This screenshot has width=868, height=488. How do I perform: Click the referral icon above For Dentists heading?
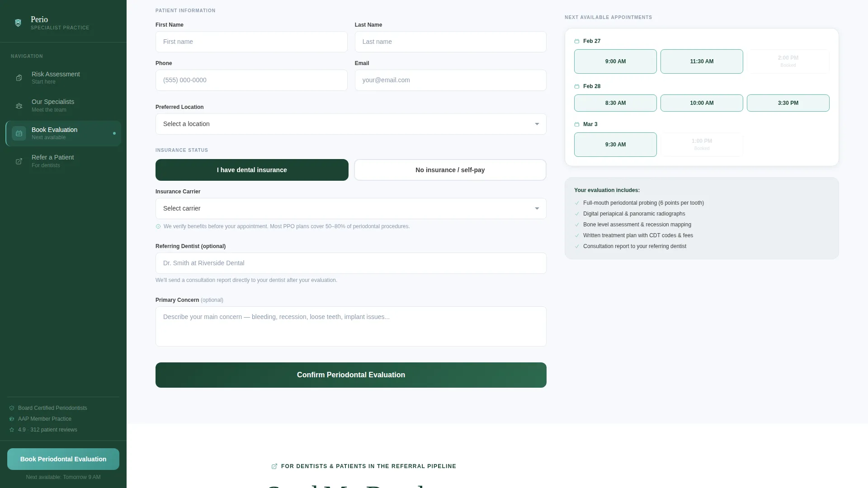[x=274, y=466]
